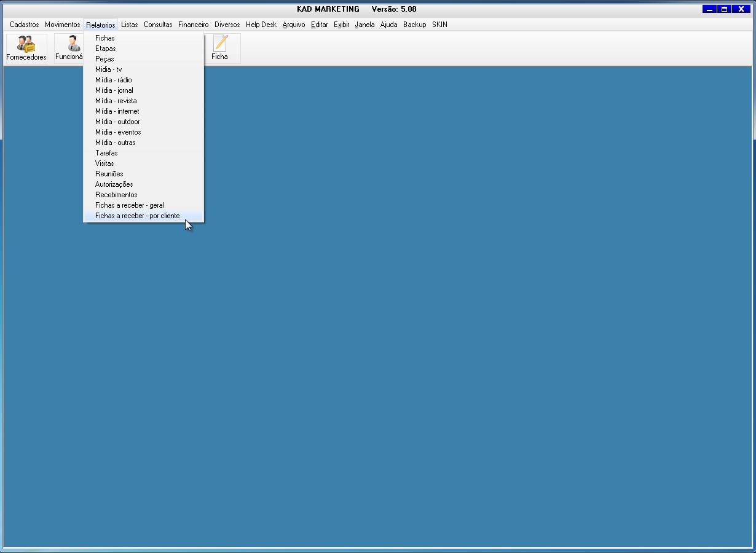
Task: Open the Ficha pencil icon
Action: pos(219,49)
